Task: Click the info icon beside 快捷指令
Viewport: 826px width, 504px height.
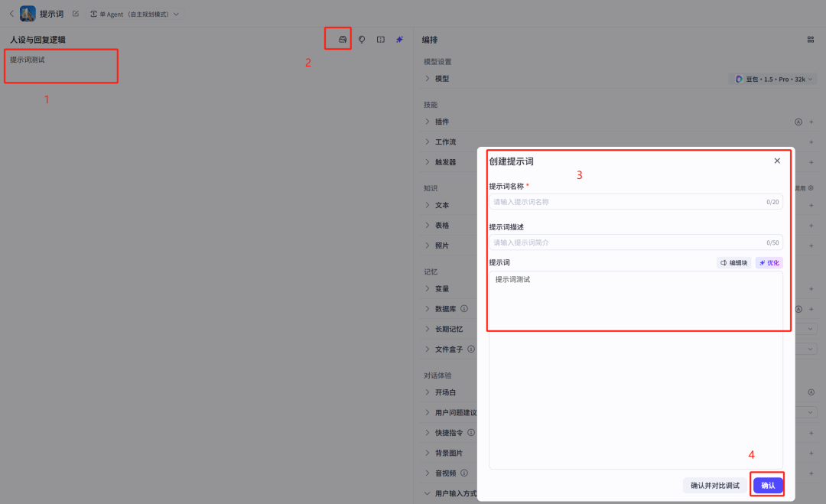Action: (x=471, y=432)
